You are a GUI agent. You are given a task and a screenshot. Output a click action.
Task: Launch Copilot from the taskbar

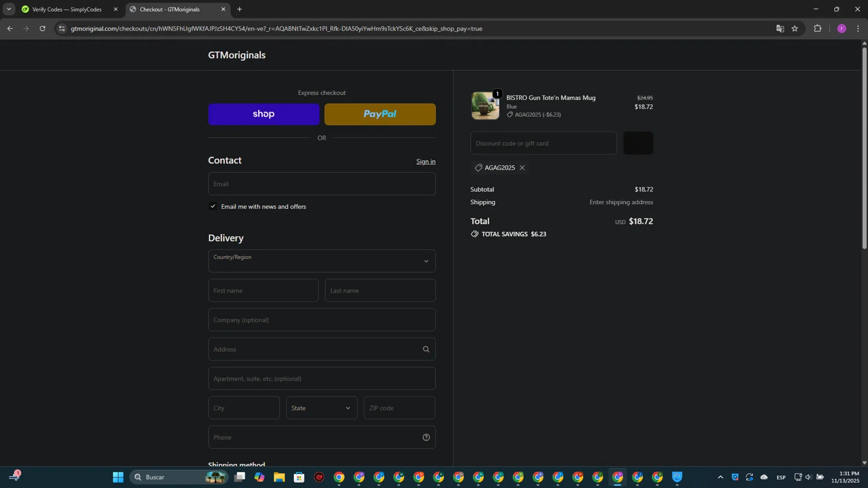[x=259, y=477]
